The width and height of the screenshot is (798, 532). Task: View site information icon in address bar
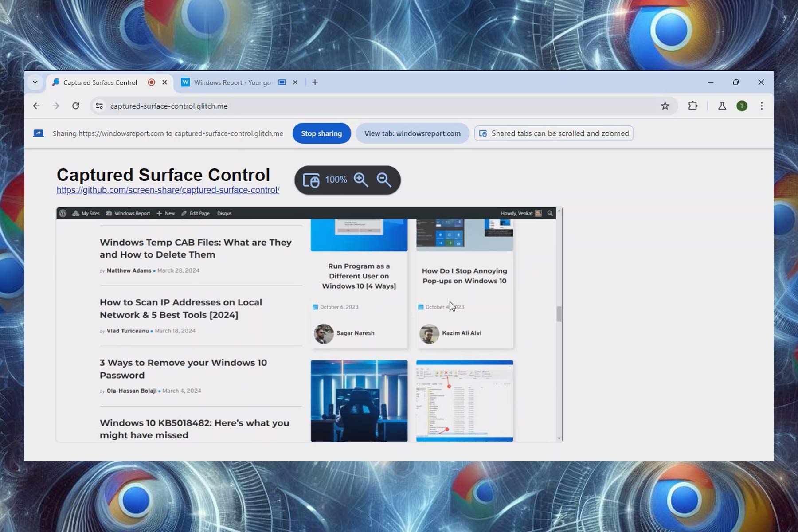pyautogui.click(x=99, y=106)
